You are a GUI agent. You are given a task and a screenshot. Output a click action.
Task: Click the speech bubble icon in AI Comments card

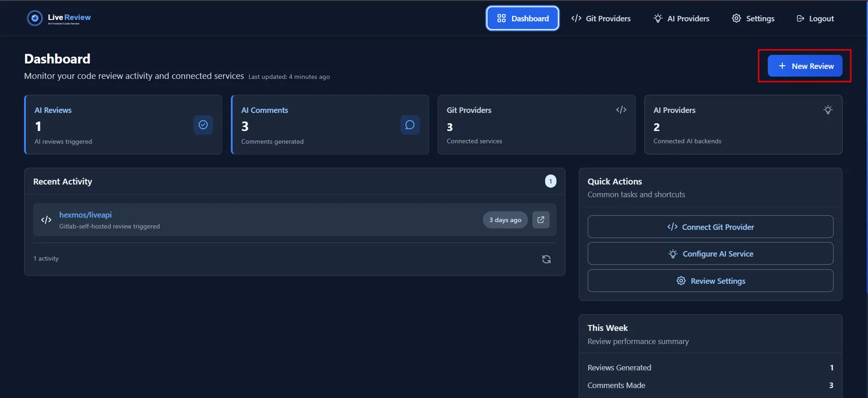click(x=410, y=125)
